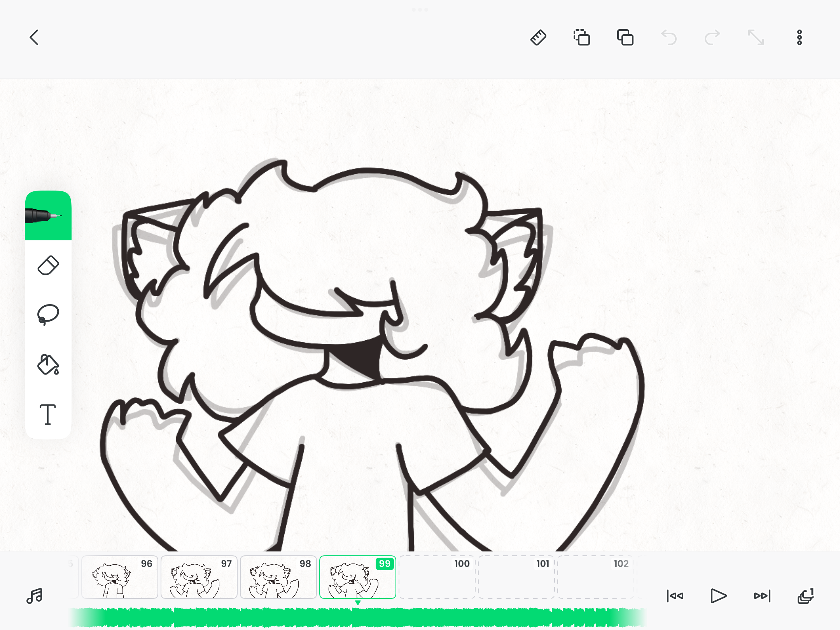Select the Lasso selection tool
The width and height of the screenshot is (840, 630).
48,315
